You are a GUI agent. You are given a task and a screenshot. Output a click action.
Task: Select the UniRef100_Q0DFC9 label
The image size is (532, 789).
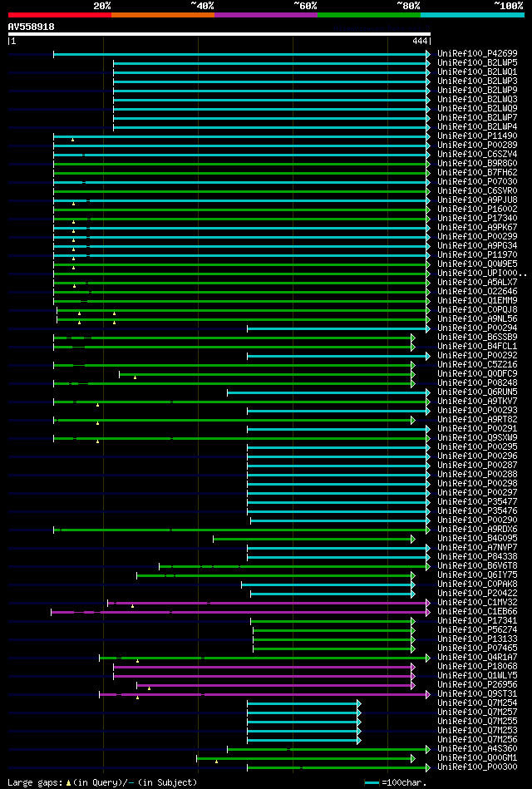pyautogui.click(x=478, y=373)
